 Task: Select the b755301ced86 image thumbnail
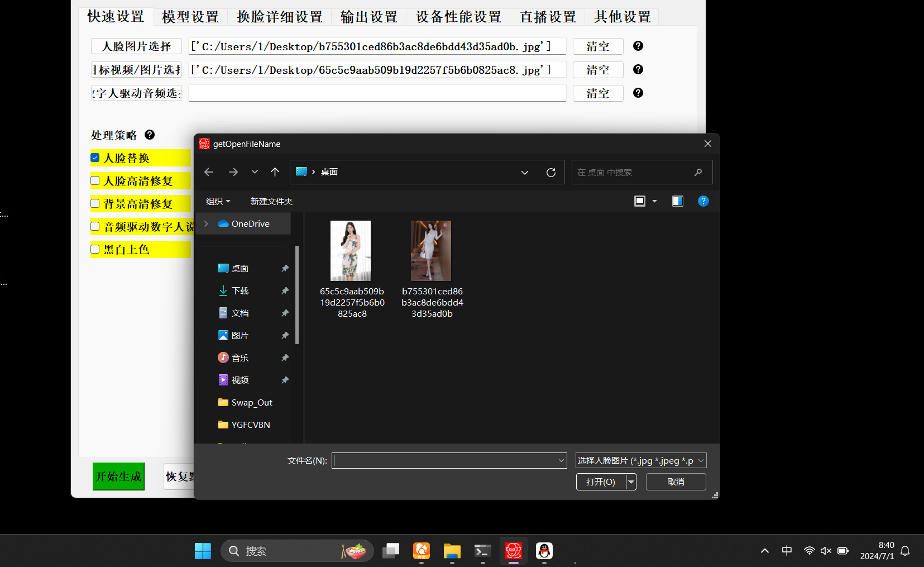tap(431, 251)
